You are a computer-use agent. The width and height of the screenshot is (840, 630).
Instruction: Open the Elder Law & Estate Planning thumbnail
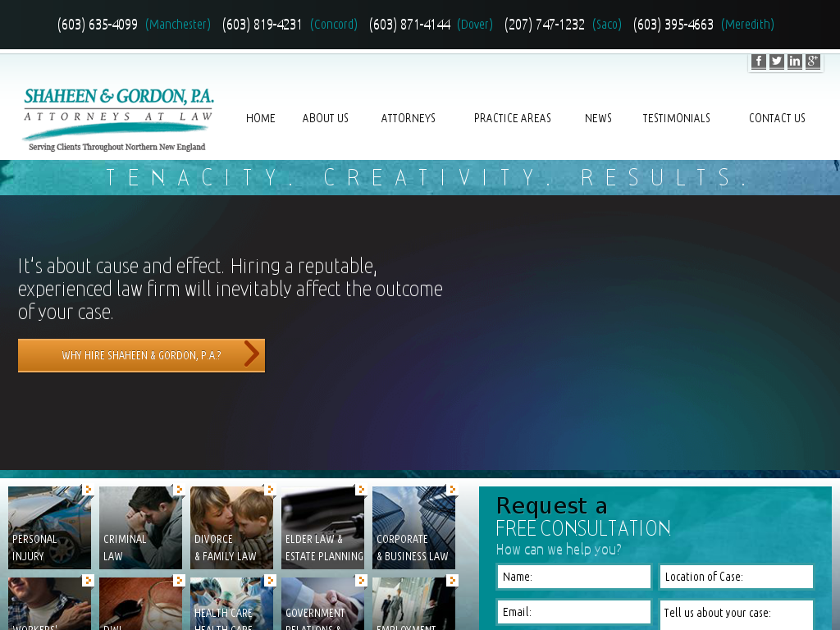point(322,527)
